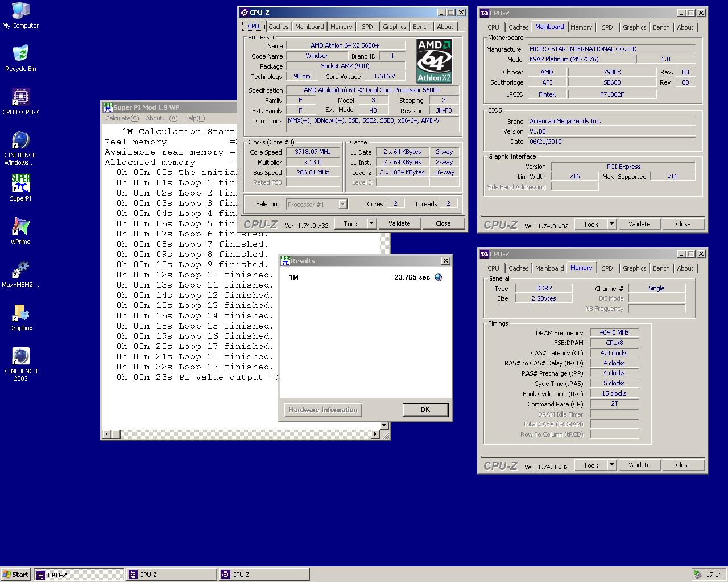Select CPUID CPU-Z desktop icon
The image size is (728, 582).
[20, 102]
